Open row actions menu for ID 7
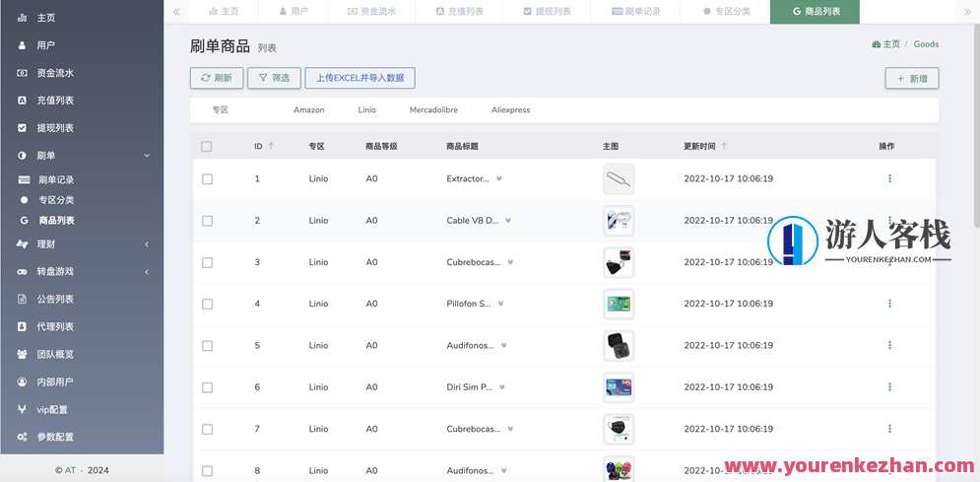 point(889,429)
